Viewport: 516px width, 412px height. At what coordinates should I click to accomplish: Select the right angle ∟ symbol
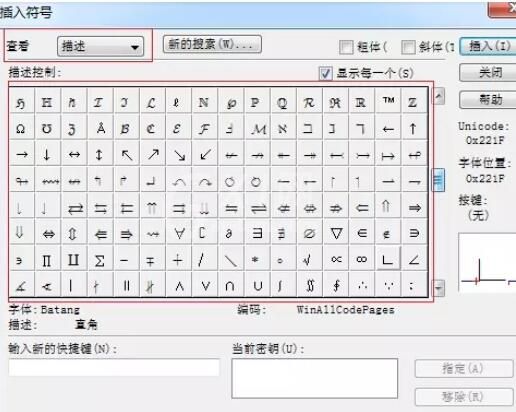[x=388, y=259]
